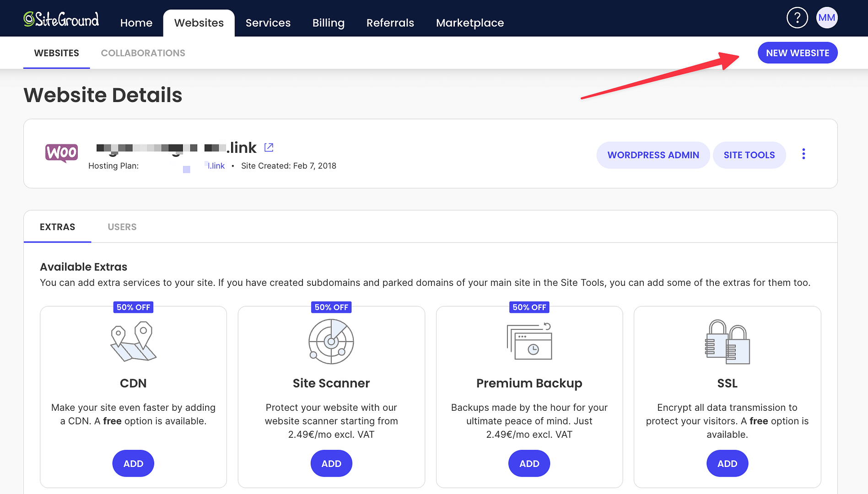Go to the Home menu
Screen dimensions: 868x494
(136, 23)
